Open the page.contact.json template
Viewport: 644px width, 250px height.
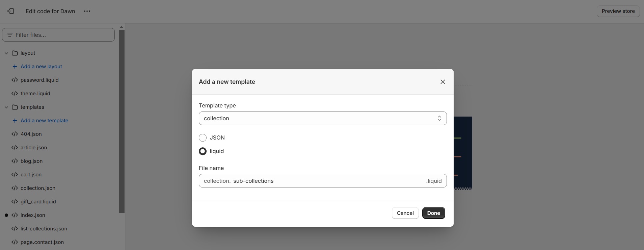pyautogui.click(x=42, y=242)
